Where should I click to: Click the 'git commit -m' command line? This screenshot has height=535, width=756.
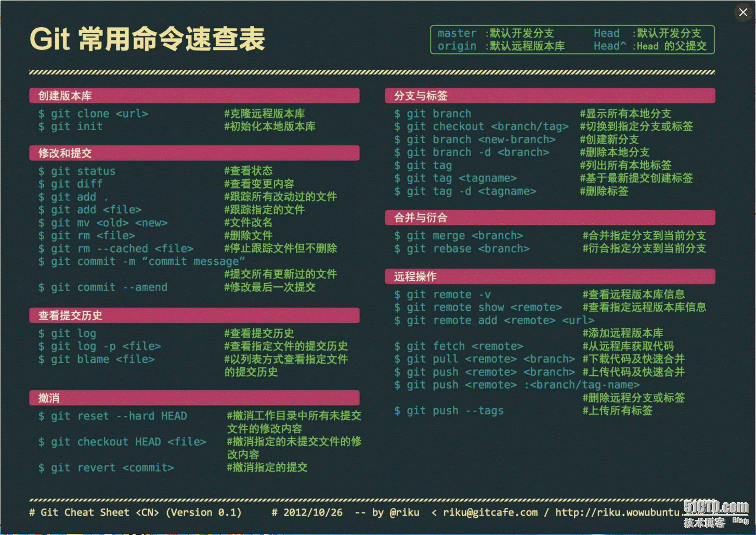[x=141, y=261]
